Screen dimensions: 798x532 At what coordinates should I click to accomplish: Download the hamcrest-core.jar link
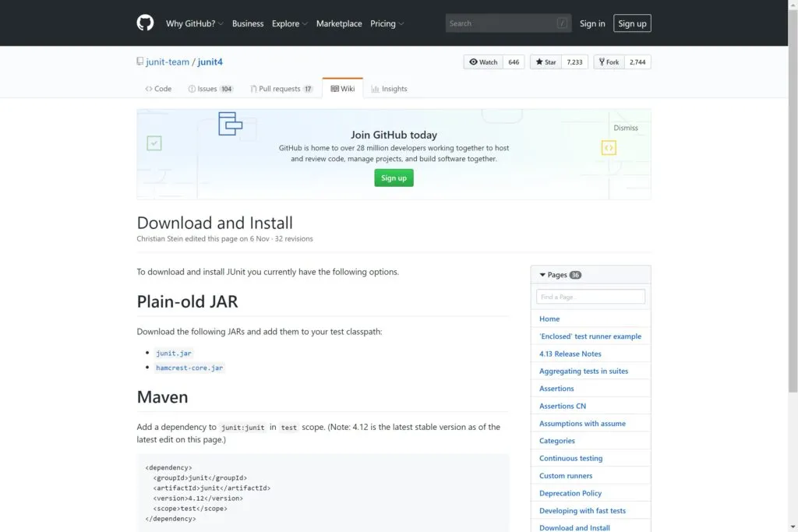coord(189,368)
